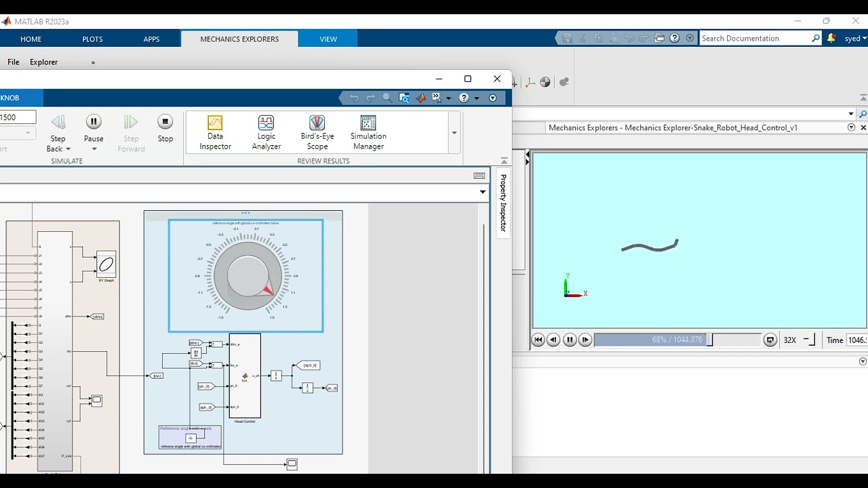Screen dimensions: 868x488
Task: Open the scope block connected to vx1
Action: tap(96, 401)
